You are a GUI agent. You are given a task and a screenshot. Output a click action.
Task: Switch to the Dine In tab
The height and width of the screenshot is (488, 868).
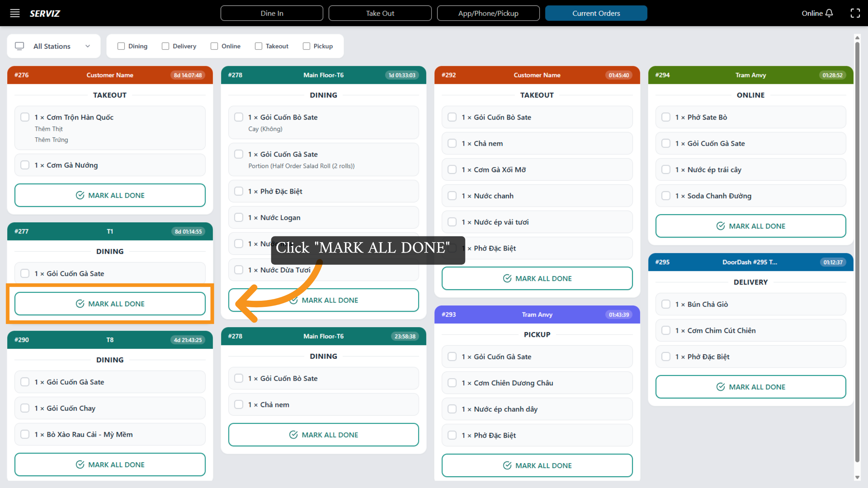tap(272, 13)
